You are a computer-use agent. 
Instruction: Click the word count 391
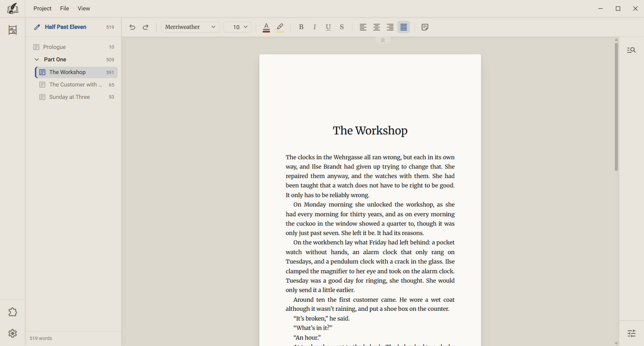pos(110,72)
